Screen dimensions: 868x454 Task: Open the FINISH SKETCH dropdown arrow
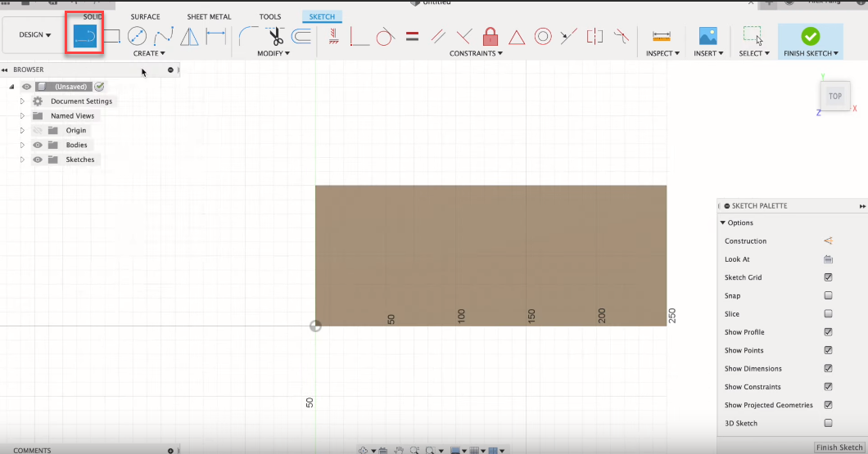836,54
